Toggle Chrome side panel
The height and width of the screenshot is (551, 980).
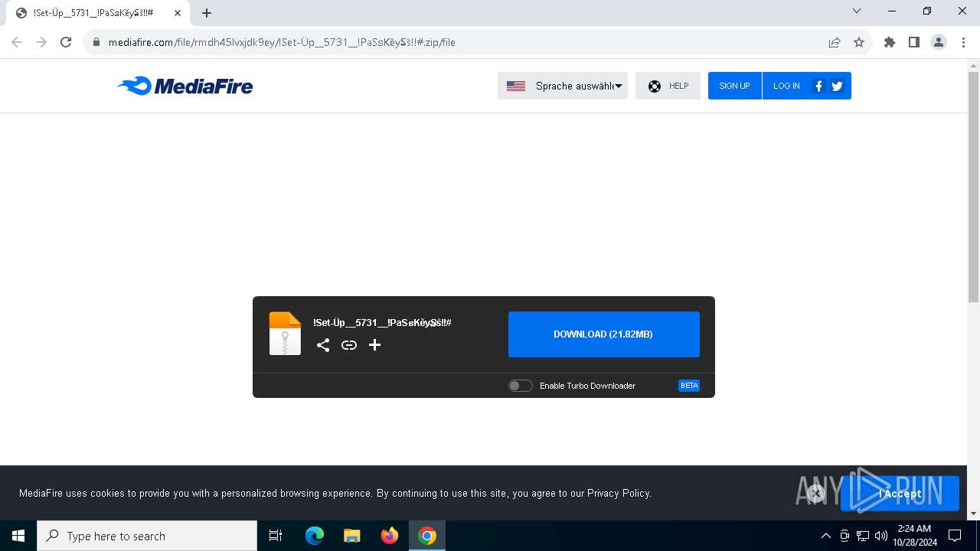(914, 42)
